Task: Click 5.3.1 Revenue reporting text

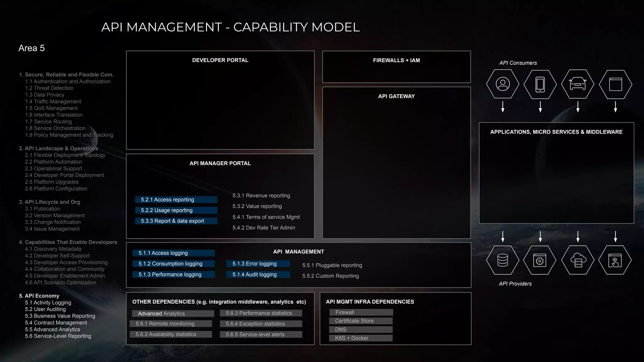Action: (x=261, y=195)
